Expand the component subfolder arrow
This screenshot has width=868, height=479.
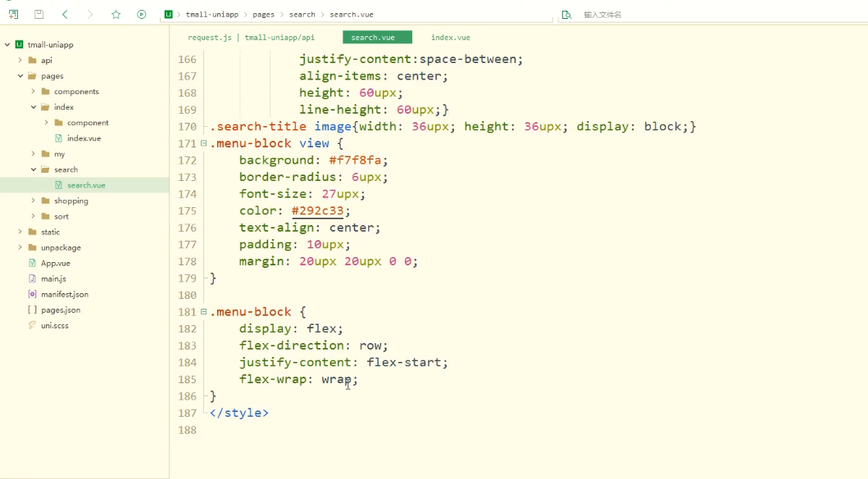coord(47,122)
